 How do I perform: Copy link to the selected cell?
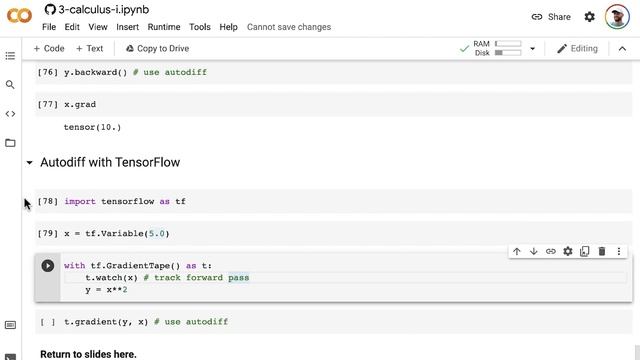point(551,251)
